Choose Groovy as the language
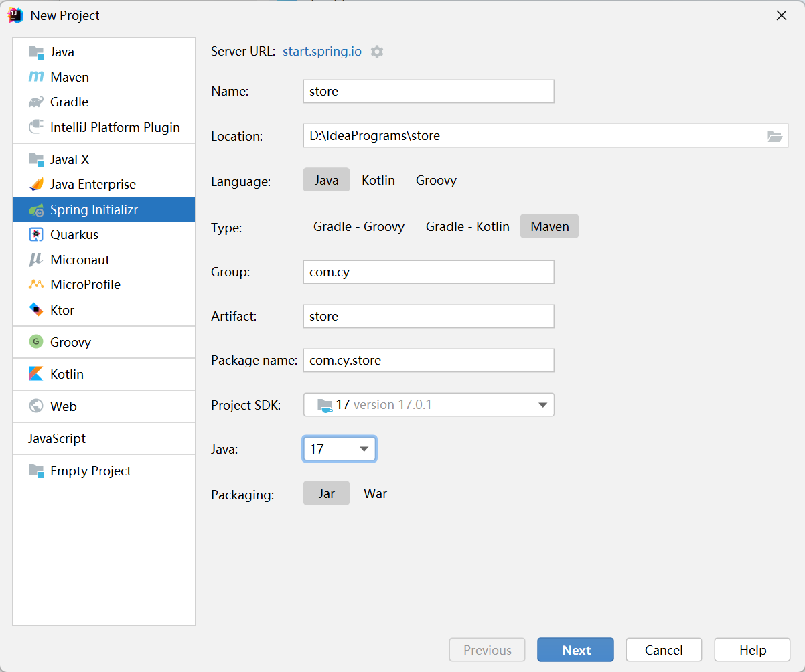The image size is (805, 672). [436, 181]
